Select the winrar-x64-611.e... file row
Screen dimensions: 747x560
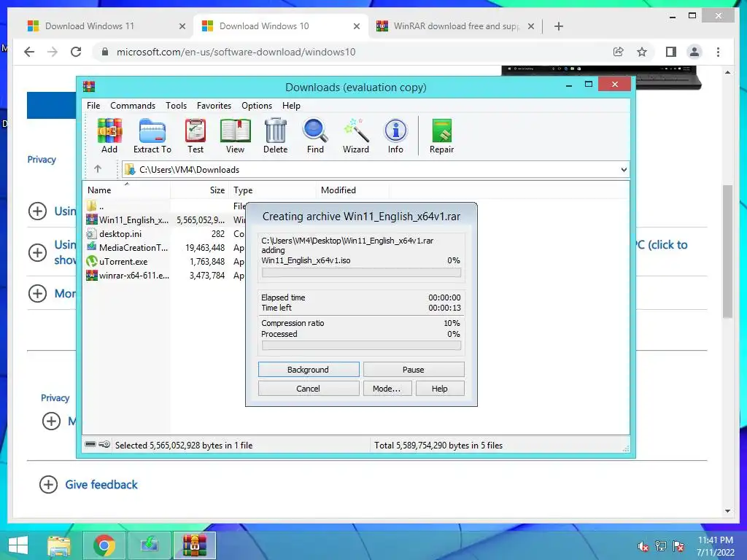(164, 275)
